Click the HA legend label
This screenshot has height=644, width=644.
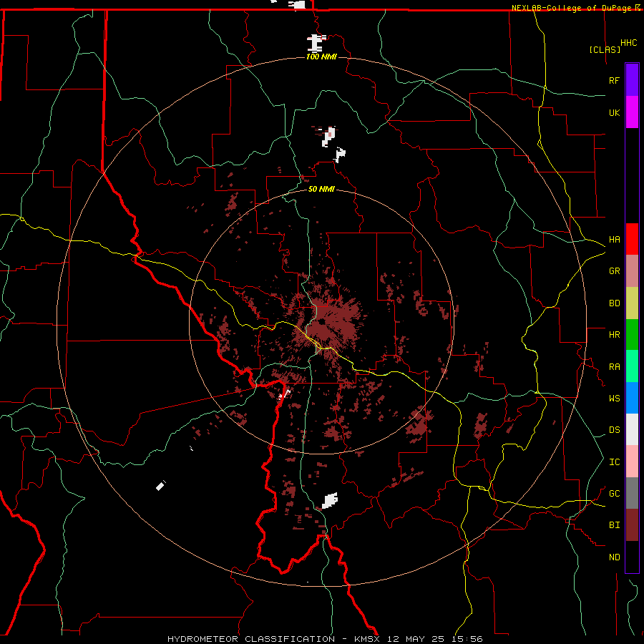[x=614, y=240]
